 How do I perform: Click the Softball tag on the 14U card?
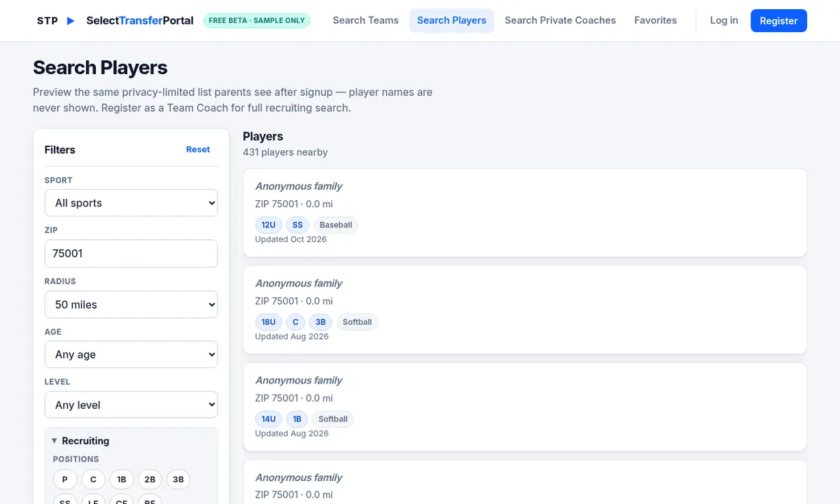pos(333,419)
